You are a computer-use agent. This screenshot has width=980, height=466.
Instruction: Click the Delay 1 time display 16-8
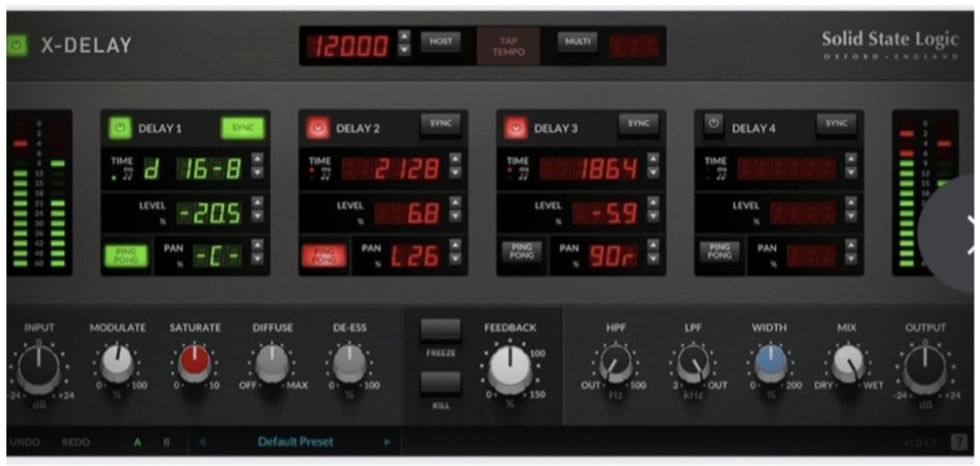(210, 169)
